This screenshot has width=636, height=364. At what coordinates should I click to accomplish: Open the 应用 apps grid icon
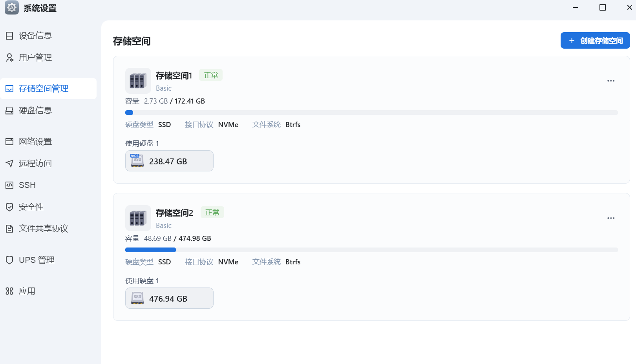click(x=9, y=291)
